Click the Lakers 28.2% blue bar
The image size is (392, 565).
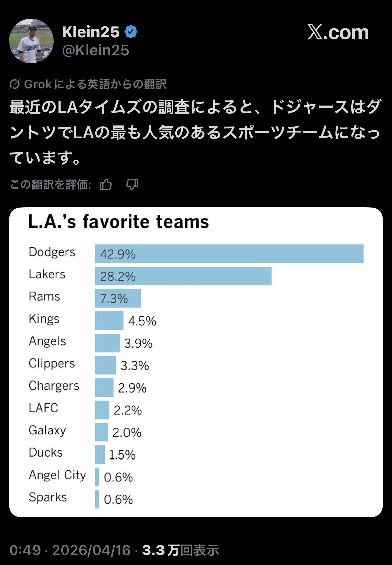[x=183, y=276]
